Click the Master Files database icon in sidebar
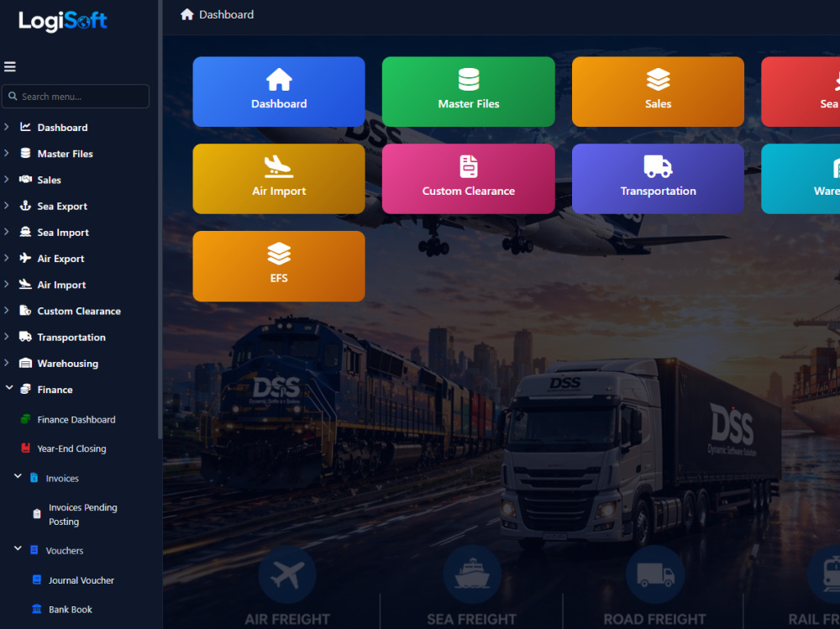Screen dimensions: 840x629 tap(25, 153)
